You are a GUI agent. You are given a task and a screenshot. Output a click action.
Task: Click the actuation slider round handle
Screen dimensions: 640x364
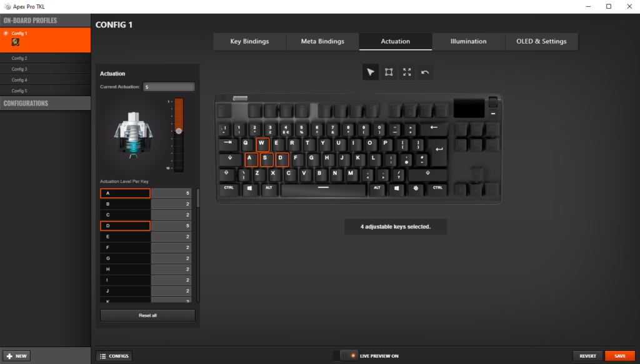(x=179, y=131)
